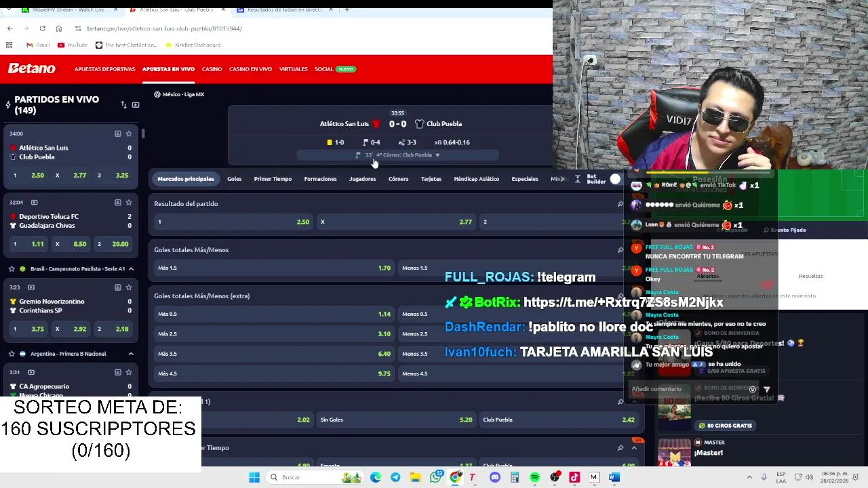Open Gmail bookmark
The width and height of the screenshot is (868, 488).
click(x=38, y=45)
